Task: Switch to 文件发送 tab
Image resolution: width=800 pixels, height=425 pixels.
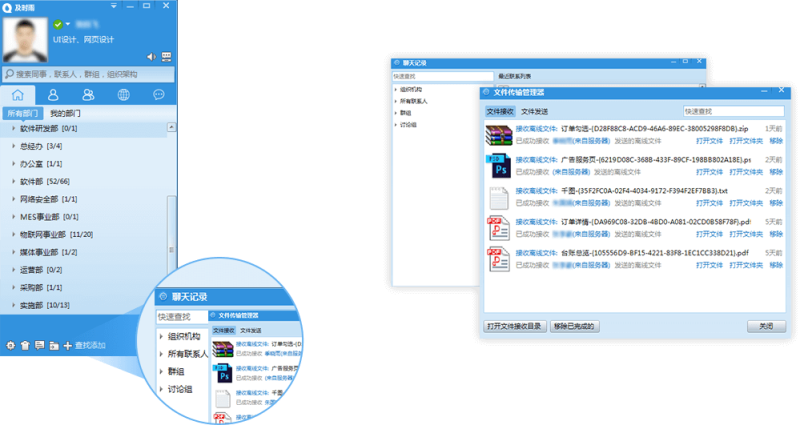Action: (x=534, y=112)
